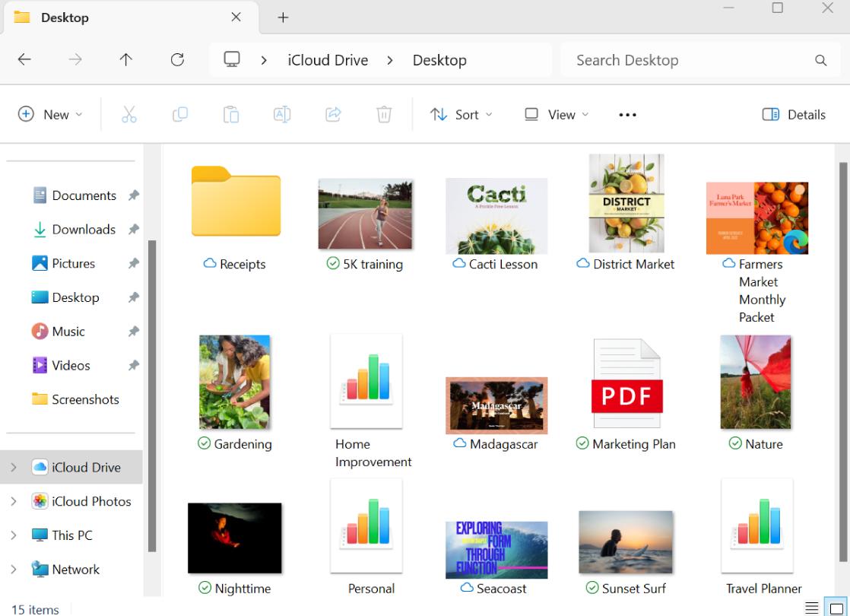Open the See more menu
Viewport: 850px width, 616px height.
click(x=627, y=114)
